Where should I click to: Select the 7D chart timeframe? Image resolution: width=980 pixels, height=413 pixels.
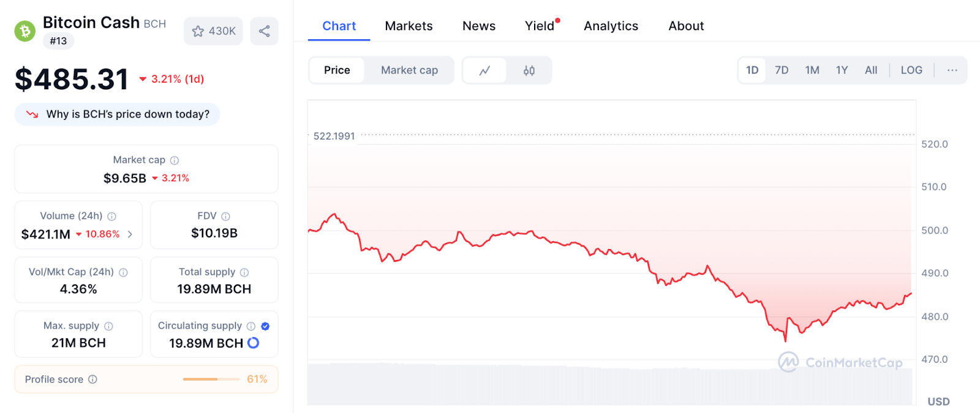coord(782,70)
